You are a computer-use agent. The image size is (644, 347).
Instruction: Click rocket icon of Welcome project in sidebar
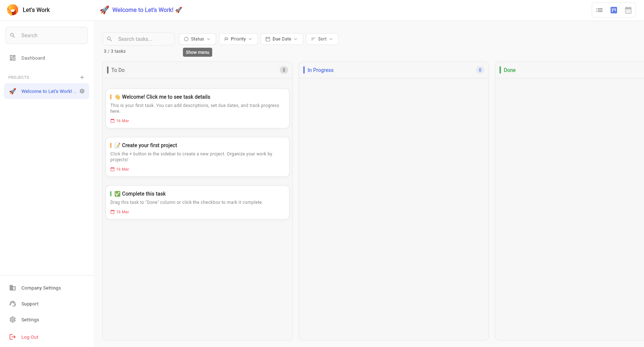click(x=13, y=91)
